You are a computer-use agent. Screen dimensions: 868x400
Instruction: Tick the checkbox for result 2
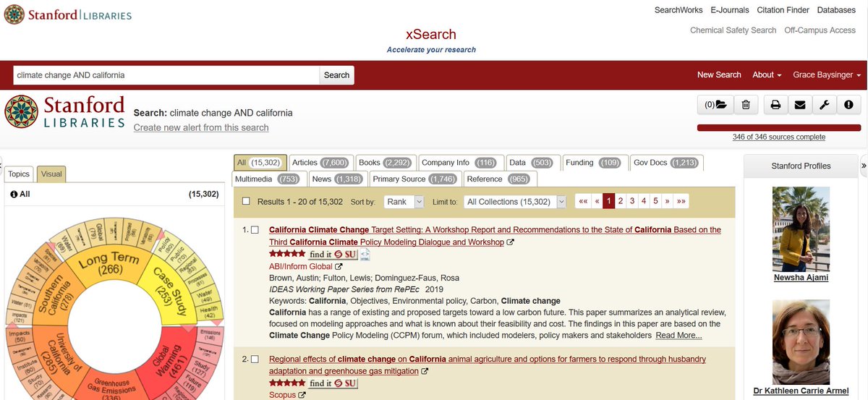pos(255,359)
